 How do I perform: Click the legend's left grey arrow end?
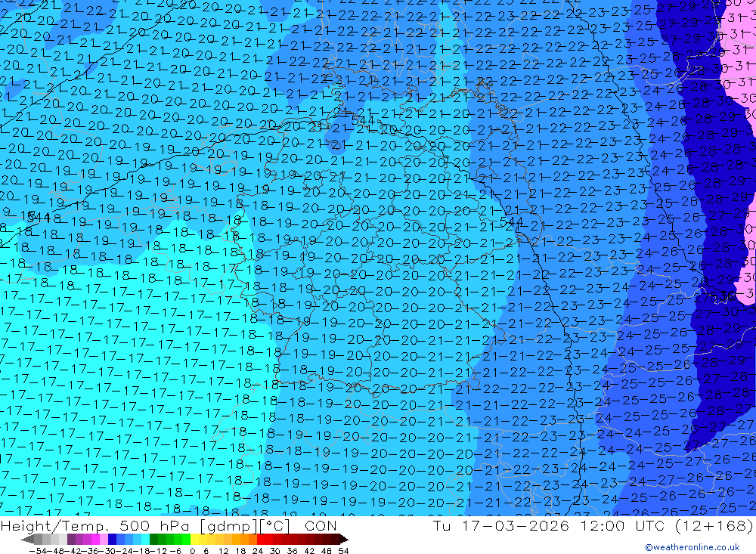[27, 539]
